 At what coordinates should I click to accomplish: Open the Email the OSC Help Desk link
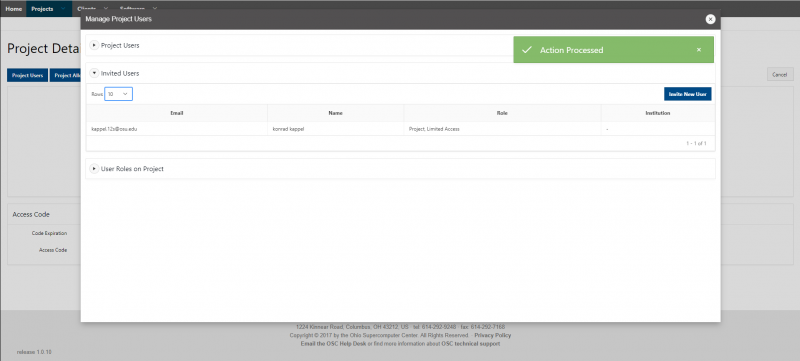tap(333, 344)
